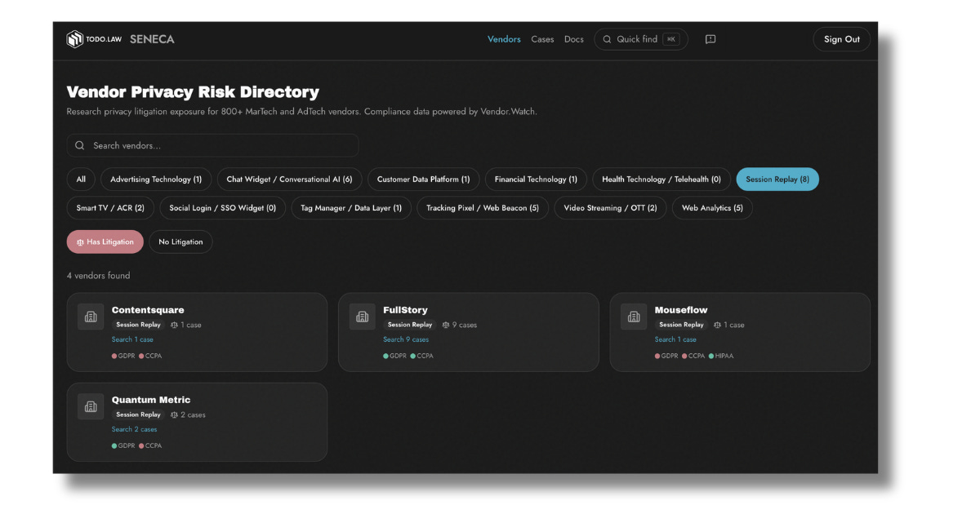Focus the Search vendors input field
The height and width of the screenshot is (514, 980).
(x=212, y=145)
